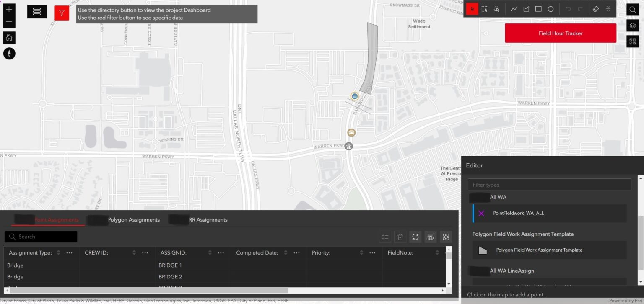The image size is (644, 304).
Task: Open sort options for Assignment Type column
Action: point(58,252)
